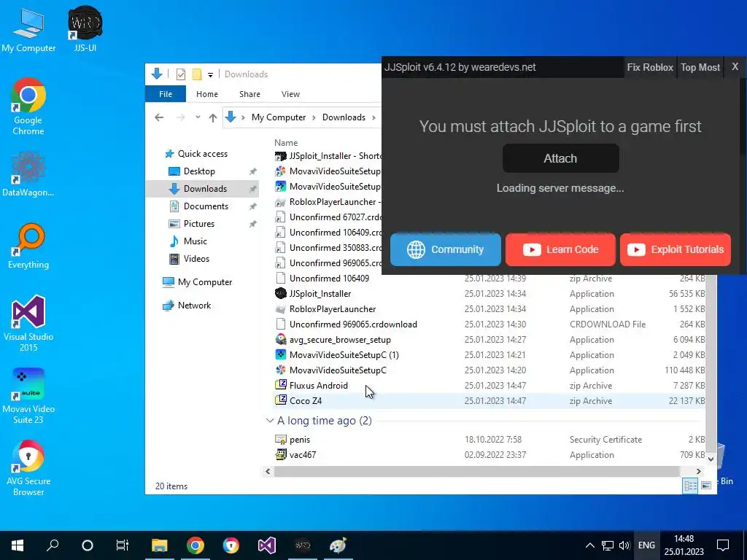The image size is (747, 560).
Task: Click Downloads in the address breadcrumb
Action: [x=344, y=117]
